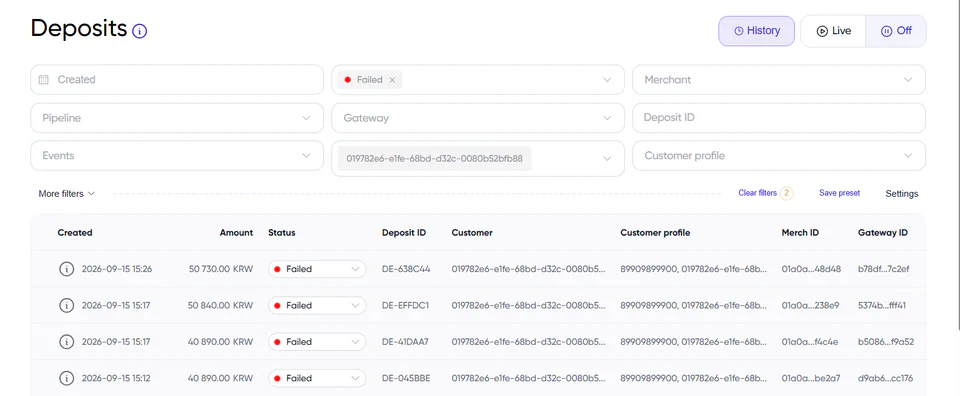960x396 pixels.
Task: Click the Merch ID column header
Action: pos(800,233)
